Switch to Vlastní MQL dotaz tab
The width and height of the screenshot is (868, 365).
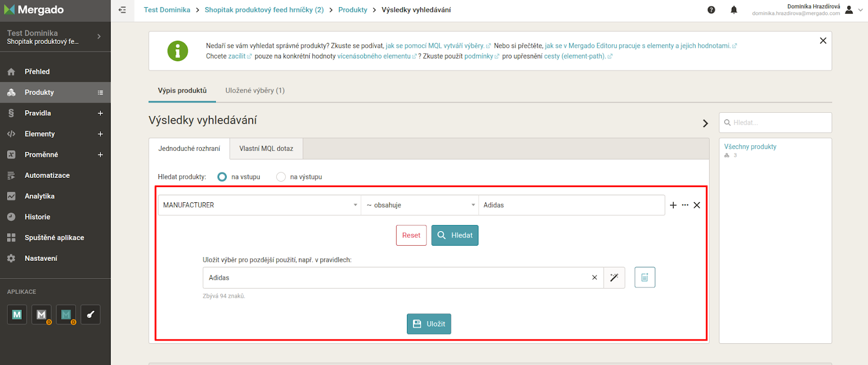pos(266,149)
